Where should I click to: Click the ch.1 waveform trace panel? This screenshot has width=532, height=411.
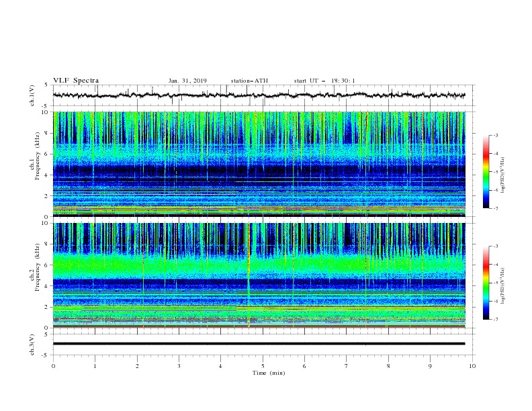264,95
